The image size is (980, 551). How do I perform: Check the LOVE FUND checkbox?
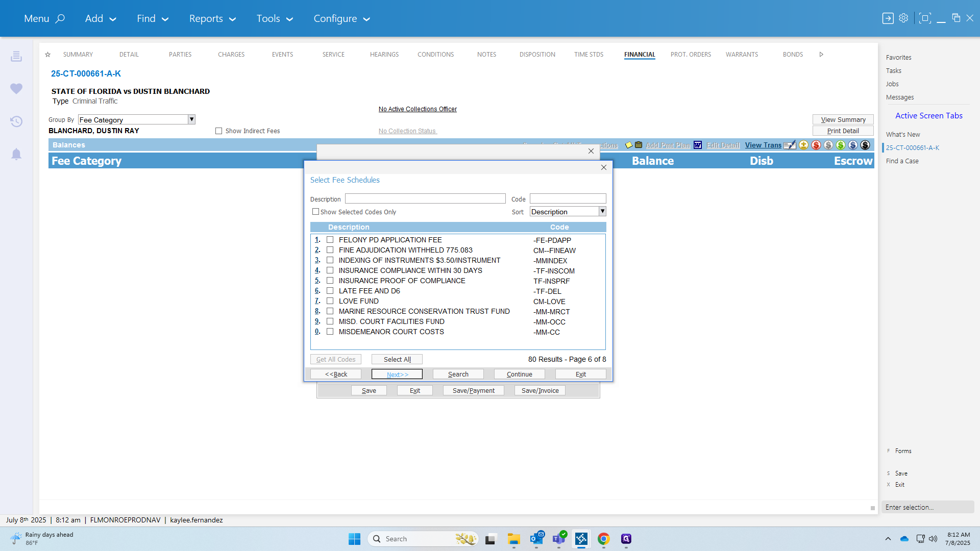tap(330, 301)
